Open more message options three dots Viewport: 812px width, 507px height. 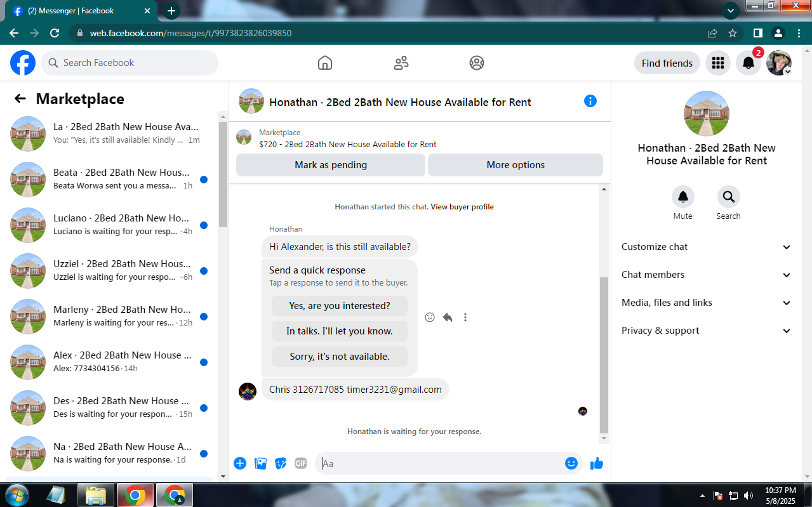pos(465,317)
